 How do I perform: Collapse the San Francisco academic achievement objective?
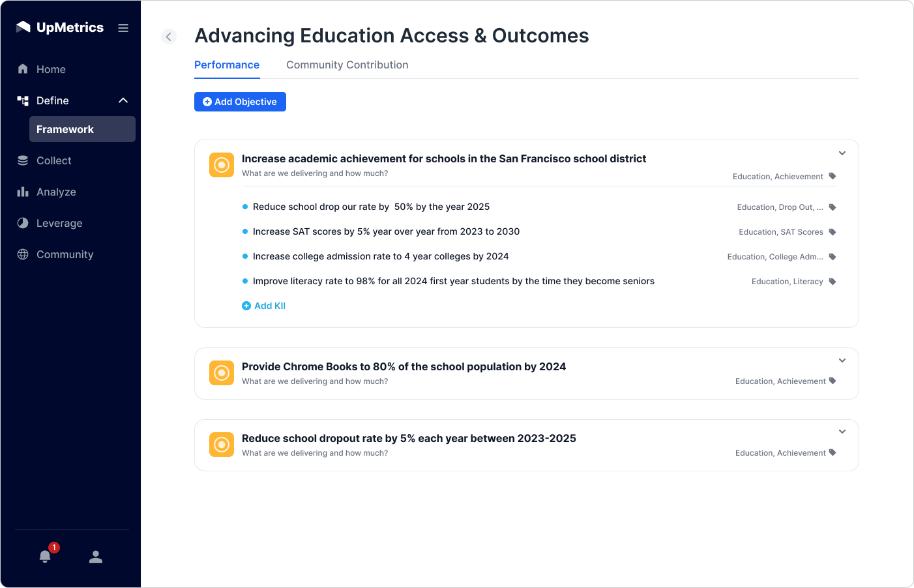tap(842, 153)
